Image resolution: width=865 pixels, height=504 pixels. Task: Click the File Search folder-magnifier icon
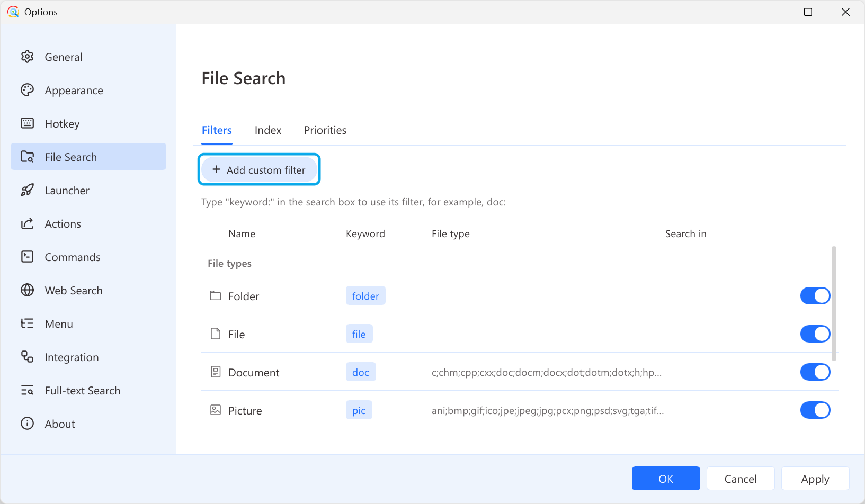click(27, 157)
